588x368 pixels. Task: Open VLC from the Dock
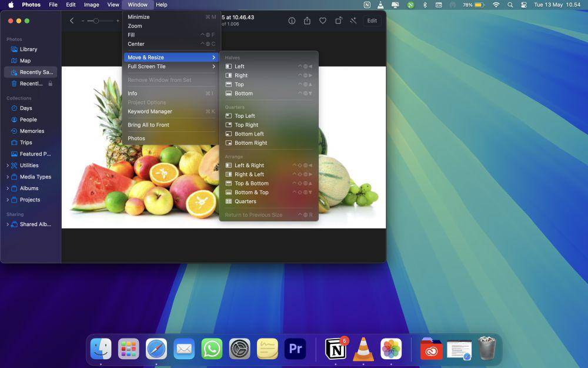363,349
